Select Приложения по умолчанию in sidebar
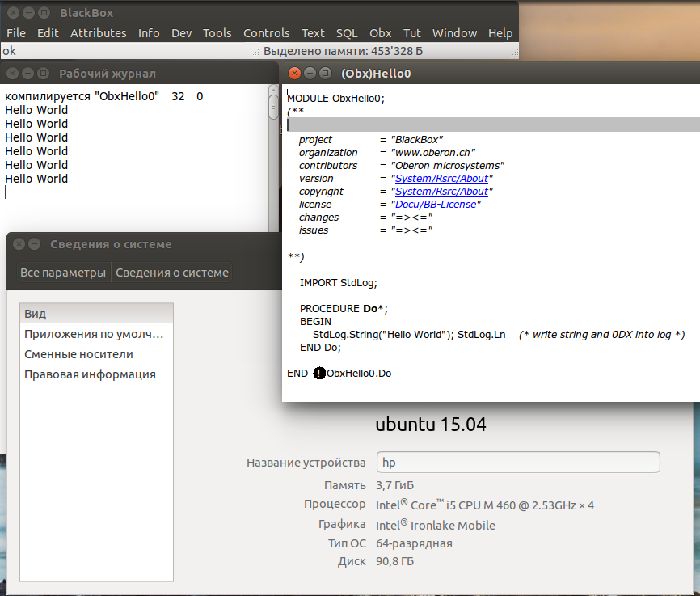700x596 pixels. 96,334
